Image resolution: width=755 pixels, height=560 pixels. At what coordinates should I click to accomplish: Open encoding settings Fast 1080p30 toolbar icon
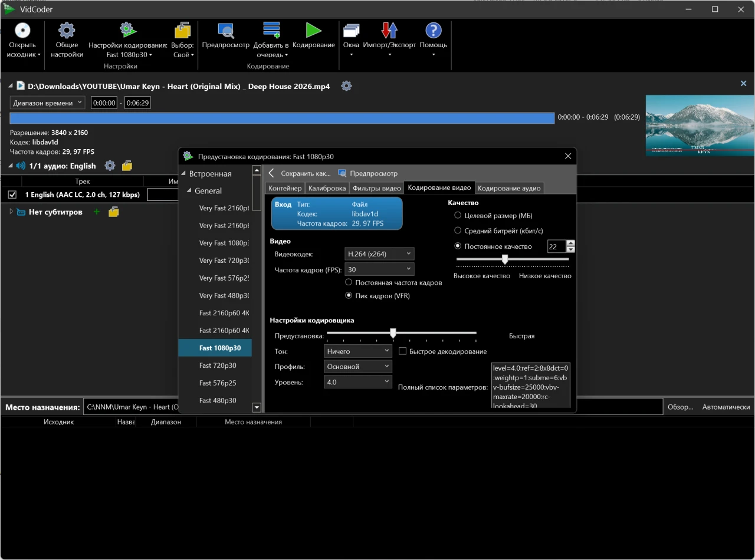point(128,31)
